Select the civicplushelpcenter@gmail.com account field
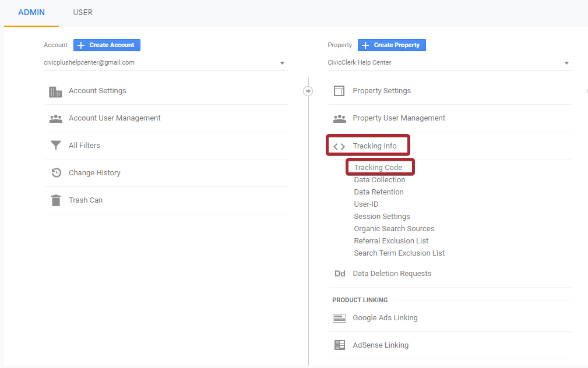Image resolution: width=588 pixels, height=368 pixels. pyautogui.click(x=166, y=62)
